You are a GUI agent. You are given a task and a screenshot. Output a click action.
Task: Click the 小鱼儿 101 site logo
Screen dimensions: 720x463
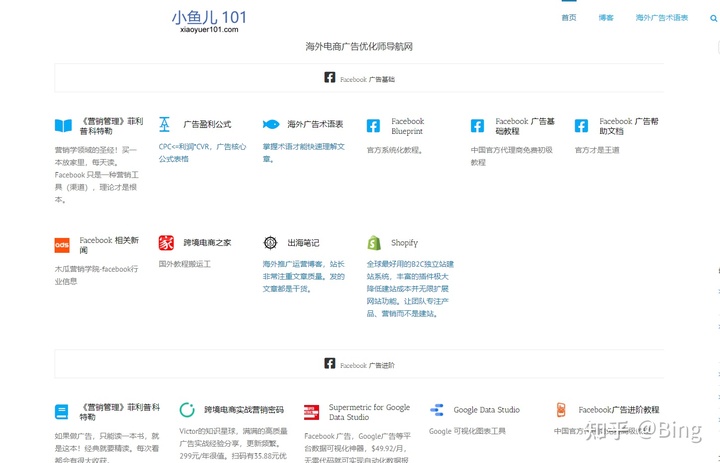[x=209, y=17]
